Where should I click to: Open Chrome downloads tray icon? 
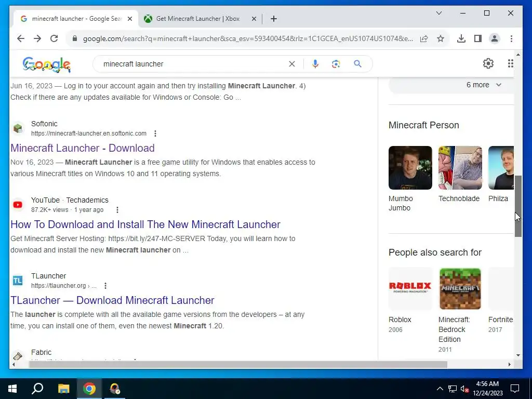coord(461,38)
